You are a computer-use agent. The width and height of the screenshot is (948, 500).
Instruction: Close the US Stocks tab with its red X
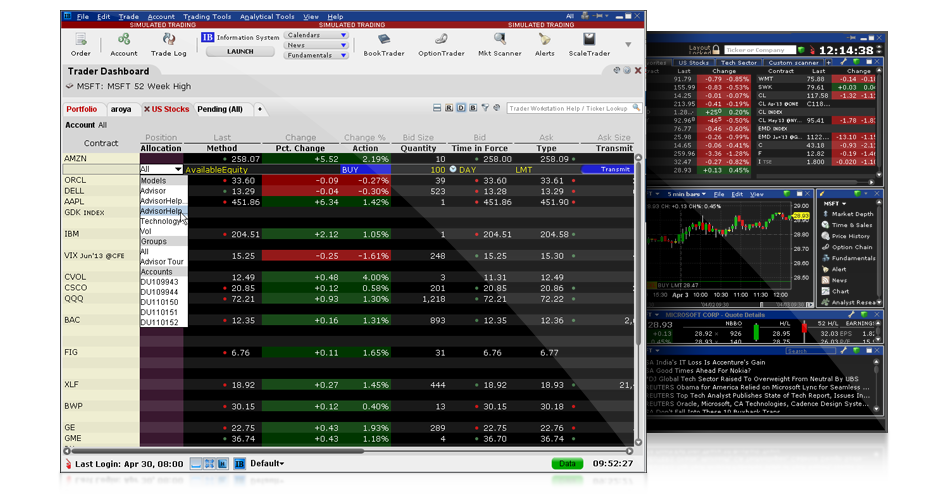point(147,109)
